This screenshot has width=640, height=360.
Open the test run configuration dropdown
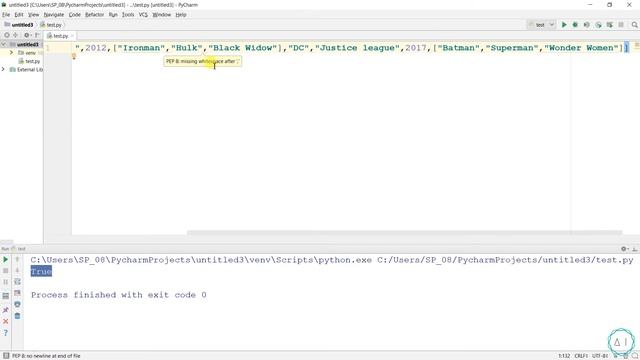click(x=541, y=25)
